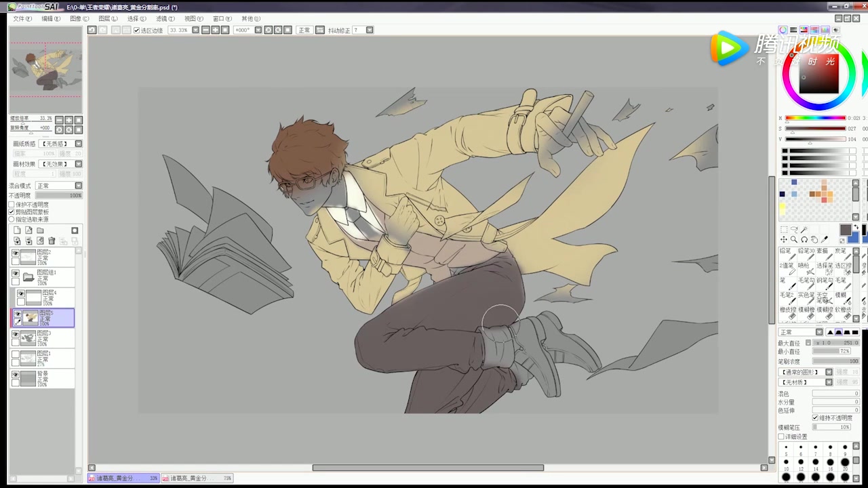Screen dimensions: 868x488
Task: Open the 文件 (File) menu
Action: [22, 18]
